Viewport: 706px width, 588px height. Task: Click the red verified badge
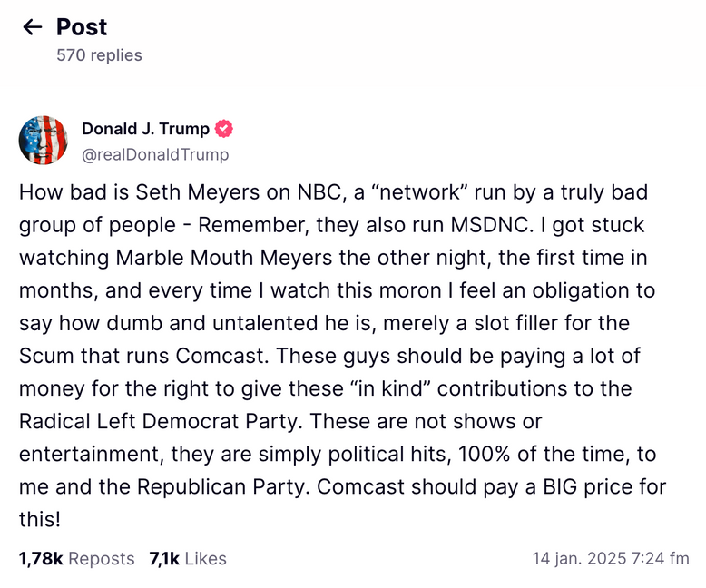[x=223, y=129]
